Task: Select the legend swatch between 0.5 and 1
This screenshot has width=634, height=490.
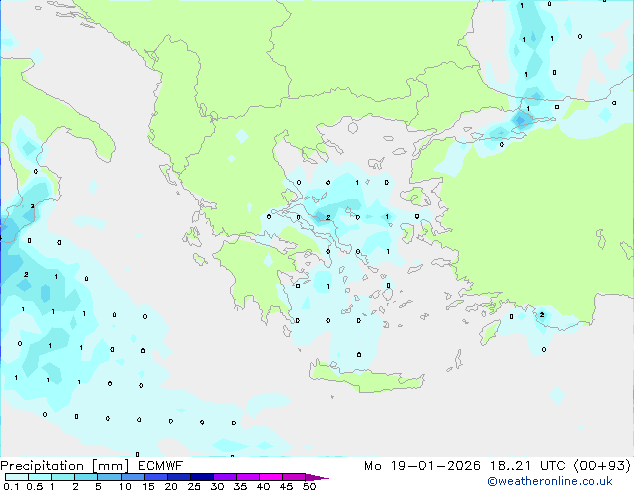Action: tap(40, 477)
